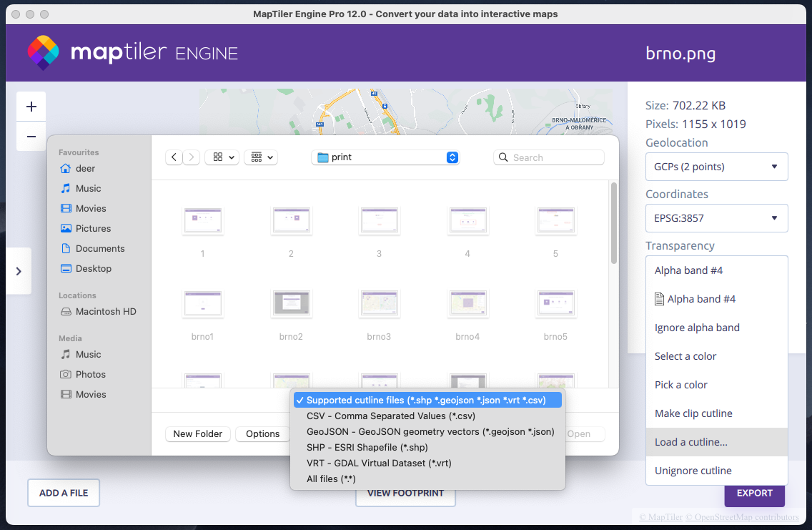Open Macintosh HD location
Image resolution: width=812 pixels, height=530 pixels.
(x=106, y=312)
